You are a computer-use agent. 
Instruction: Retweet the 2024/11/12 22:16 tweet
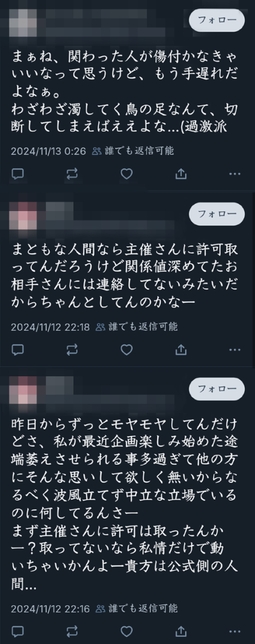pos(72,631)
